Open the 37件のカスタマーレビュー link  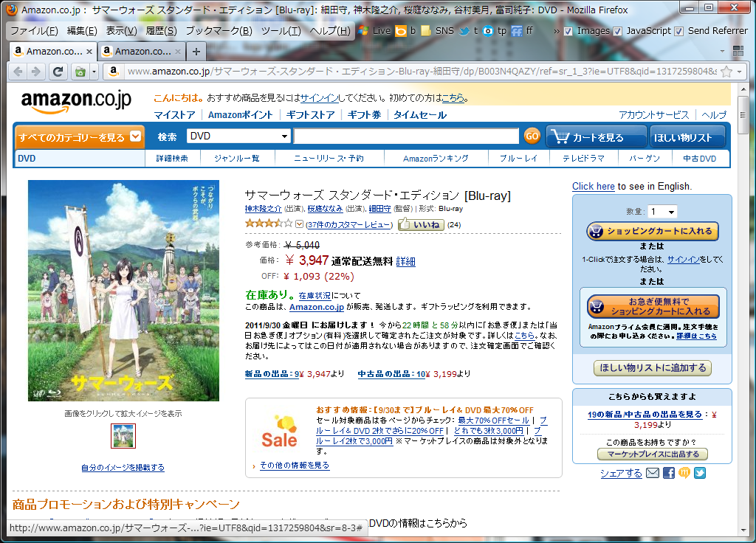pyautogui.click(x=349, y=224)
